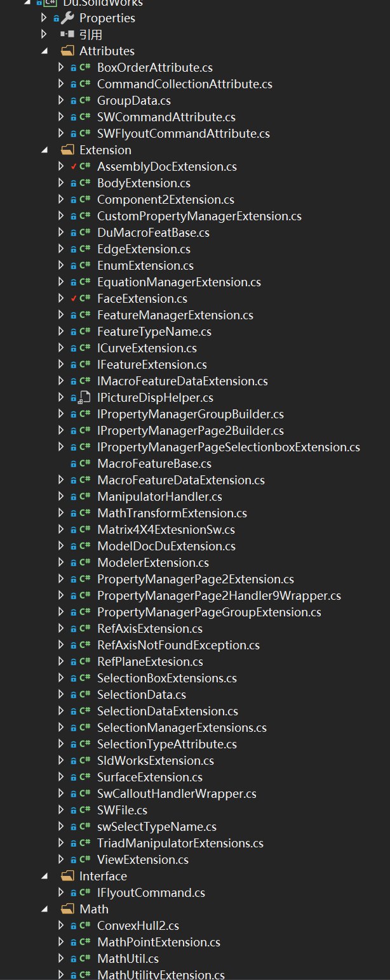Viewport: 390px width, 980px height.
Task: Click the Extension folder icon
Action: coord(67,150)
